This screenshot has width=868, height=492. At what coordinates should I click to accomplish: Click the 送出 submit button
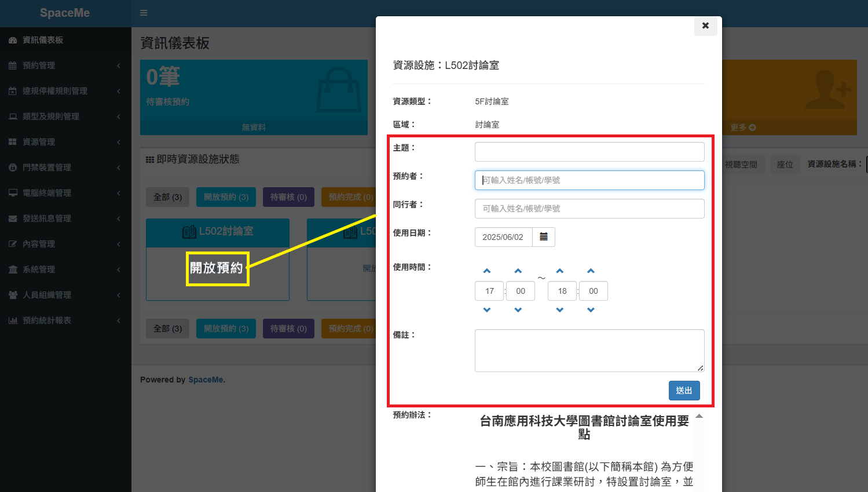[x=684, y=391]
